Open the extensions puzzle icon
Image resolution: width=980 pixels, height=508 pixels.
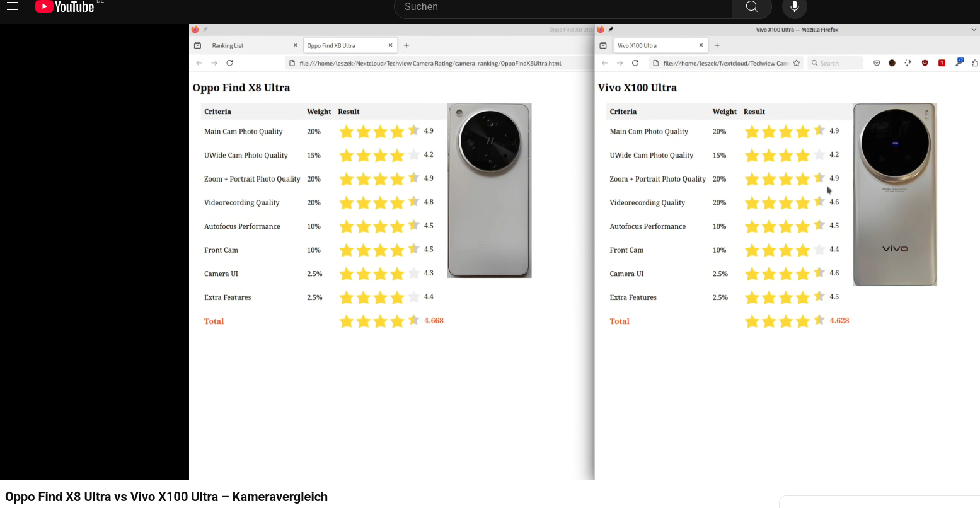[x=976, y=63]
